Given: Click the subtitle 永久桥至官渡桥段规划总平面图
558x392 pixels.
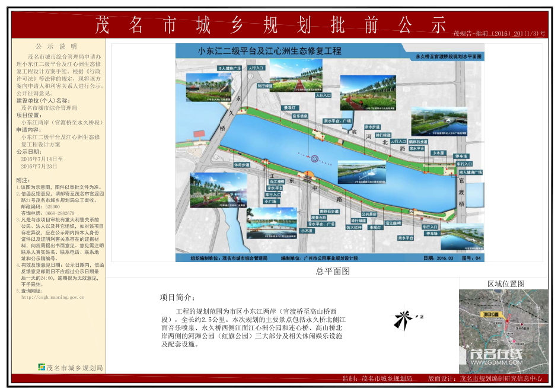Looking at the screenshot, I should (x=448, y=56).
